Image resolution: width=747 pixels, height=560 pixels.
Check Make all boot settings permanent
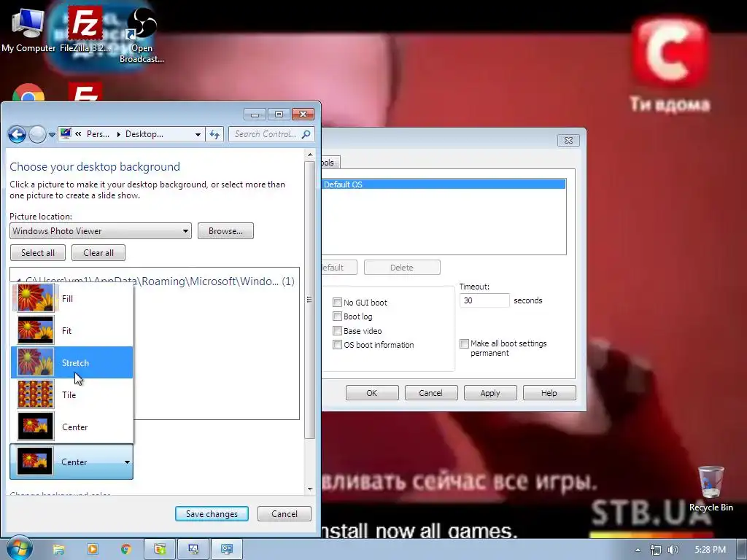point(464,344)
